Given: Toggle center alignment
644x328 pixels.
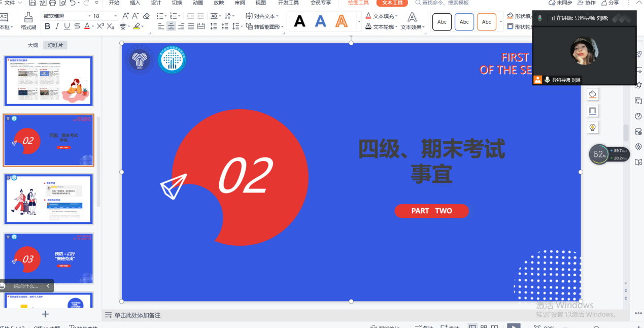Looking at the screenshot, I should click(170, 26).
